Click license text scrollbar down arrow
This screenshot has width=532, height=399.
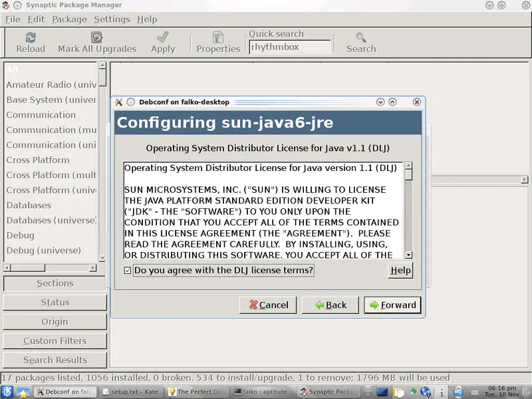[409, 255]
